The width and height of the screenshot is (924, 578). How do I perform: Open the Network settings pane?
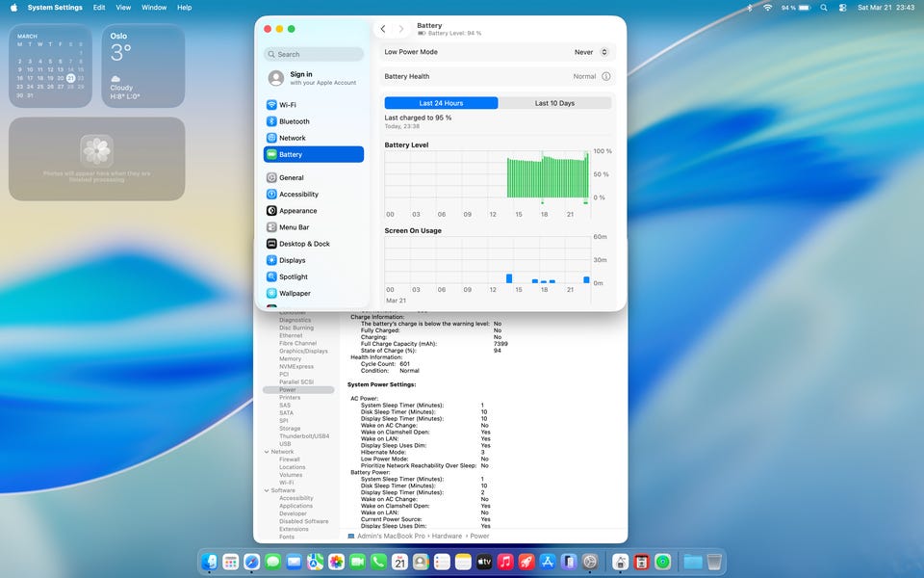coord(292,138)
